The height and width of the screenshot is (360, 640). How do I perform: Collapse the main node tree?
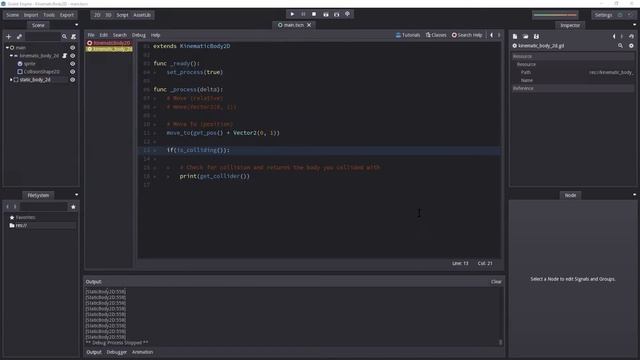click(x=7, y=48)
